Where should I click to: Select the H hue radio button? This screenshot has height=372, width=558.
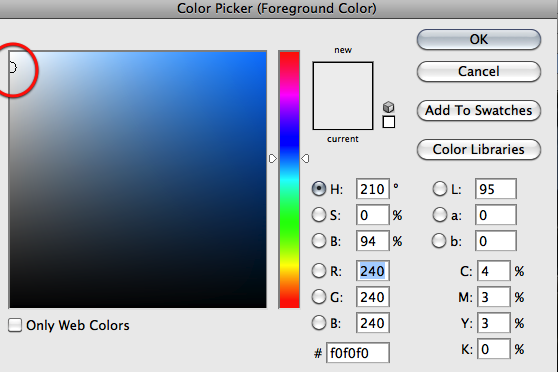[x=319, y=189]
